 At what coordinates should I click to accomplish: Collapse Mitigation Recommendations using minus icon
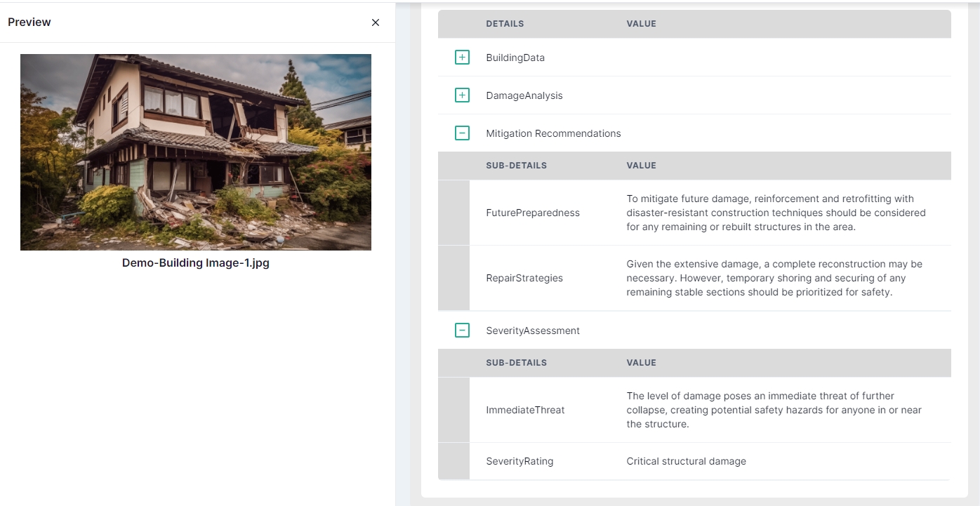click(x=462, y=133)
